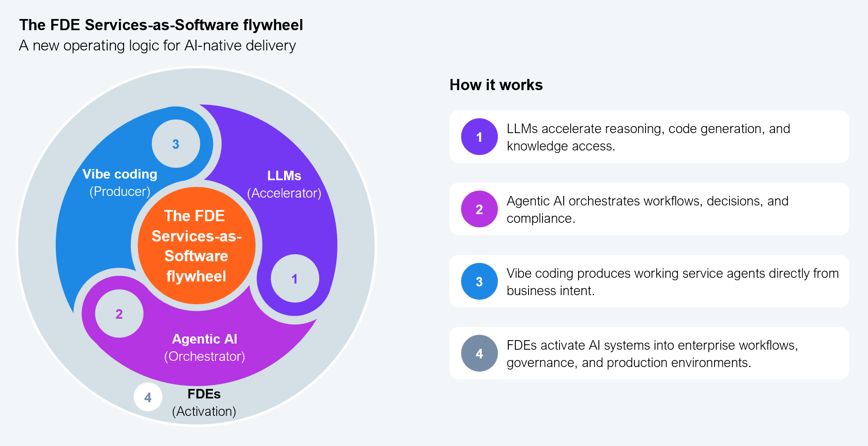868x446 pixels.
Task: Select blue step 3 badge in list
Action: point(479,281)
